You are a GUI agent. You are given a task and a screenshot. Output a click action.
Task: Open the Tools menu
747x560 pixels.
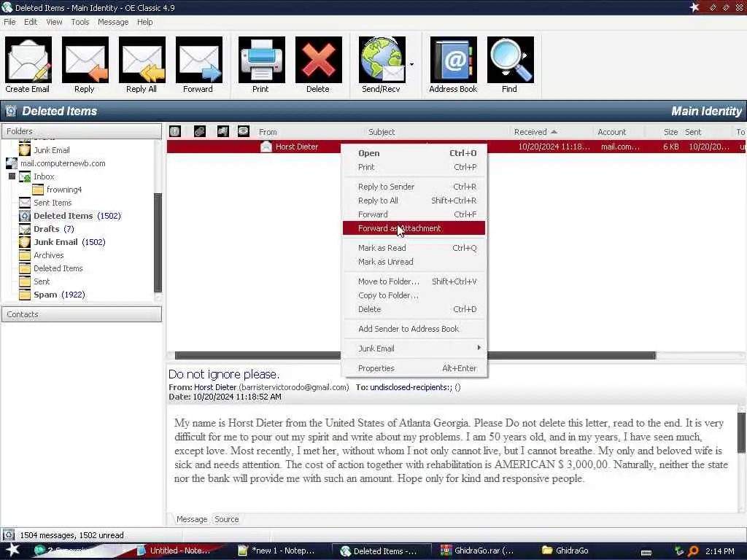pos(80,22)
